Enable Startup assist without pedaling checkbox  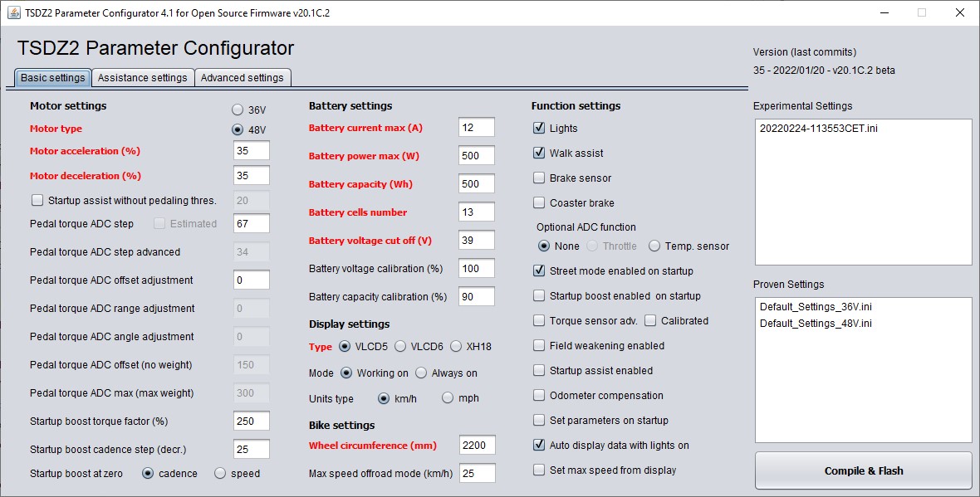tap(37, 200)
